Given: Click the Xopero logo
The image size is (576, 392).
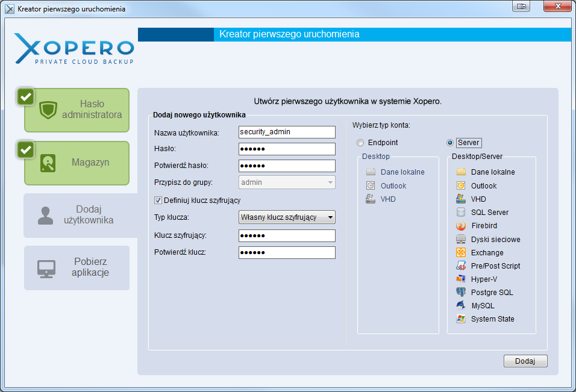Looking at the screenshot, I should point(74,49).
